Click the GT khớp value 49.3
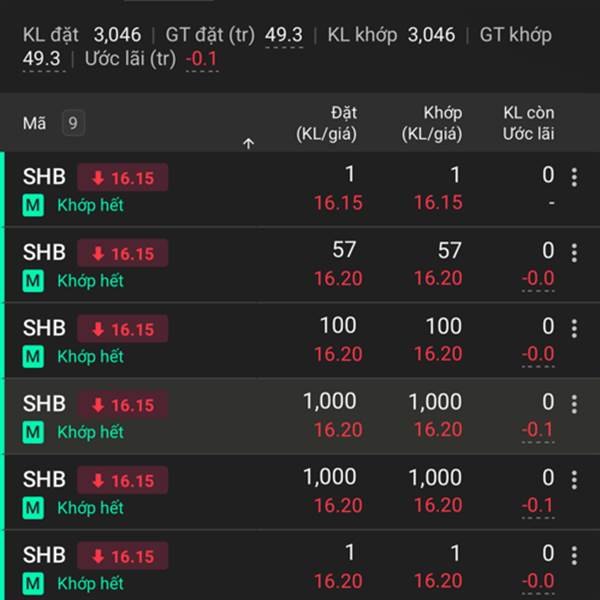Image resolution: width=600 pixels, height=600 pixels. (x=42, y=59)
